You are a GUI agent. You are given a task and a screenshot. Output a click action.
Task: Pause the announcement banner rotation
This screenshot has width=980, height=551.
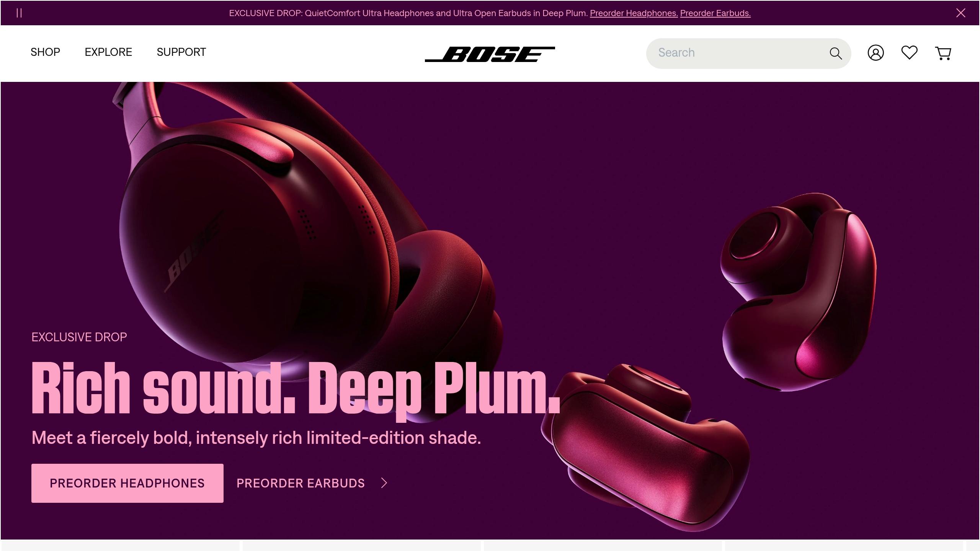point(19,13)
